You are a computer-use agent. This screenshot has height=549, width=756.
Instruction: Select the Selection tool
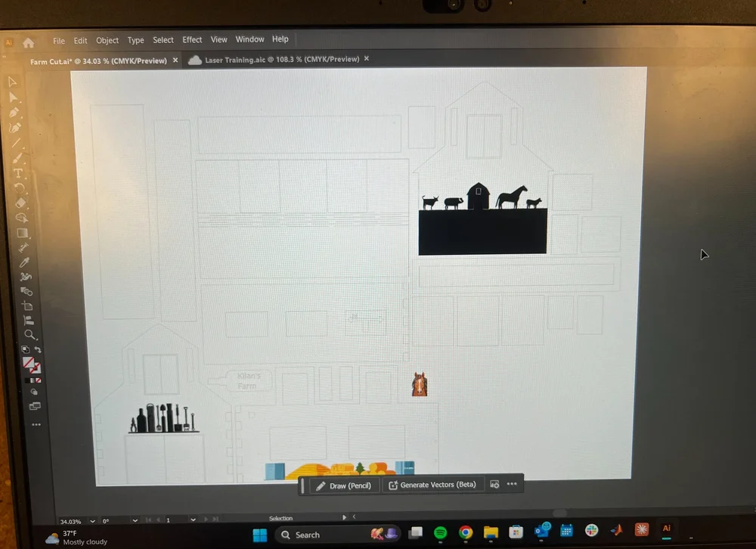[13, 82]
